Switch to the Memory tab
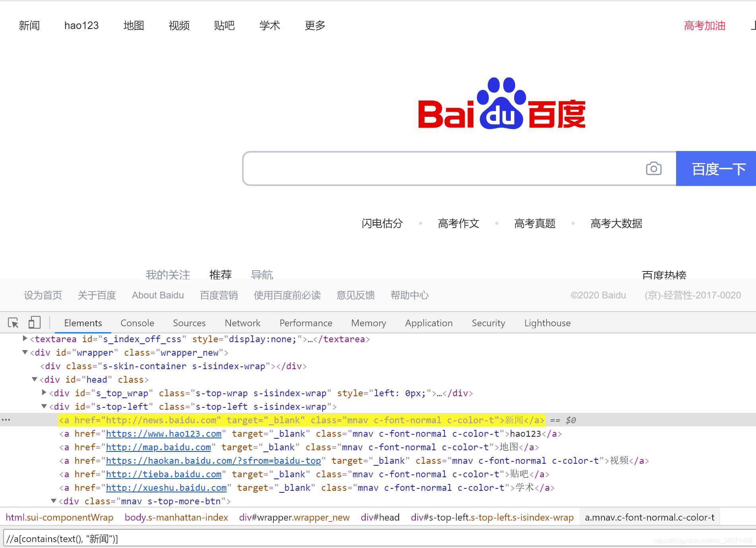756x548 pixels. [x=368, y=323]
